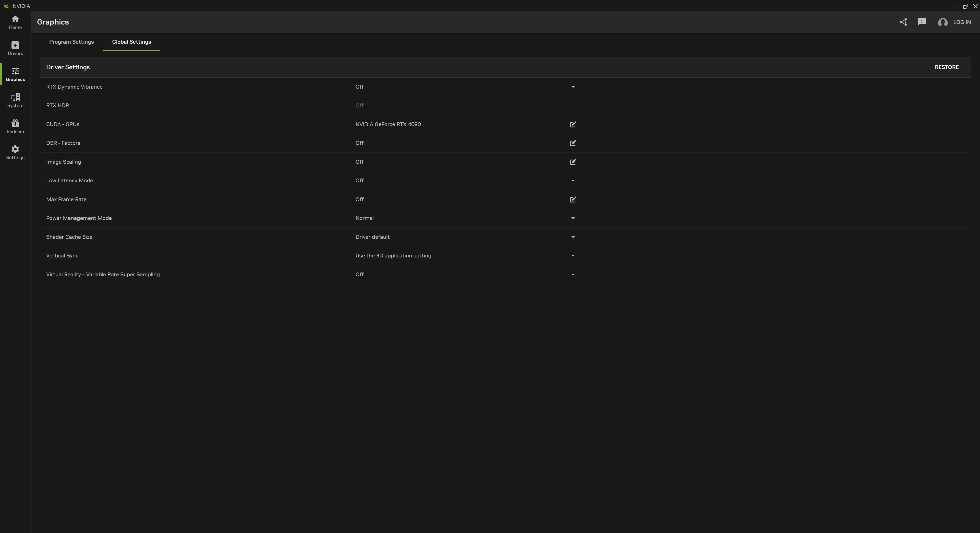Screen dimensions: 980x533
Task: Edit the Max Frame Rate setting
Action: point(573,199)
